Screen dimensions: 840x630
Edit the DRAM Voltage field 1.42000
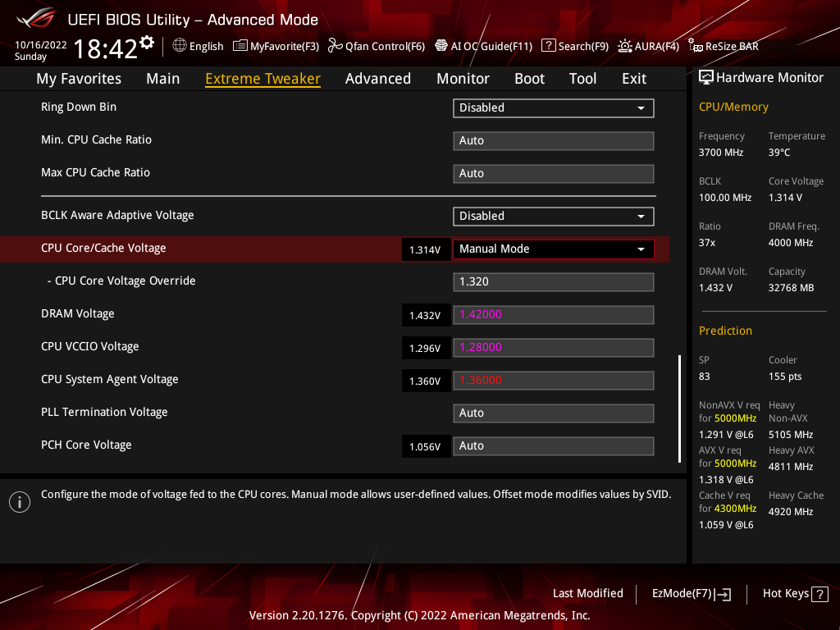point(554,315)
